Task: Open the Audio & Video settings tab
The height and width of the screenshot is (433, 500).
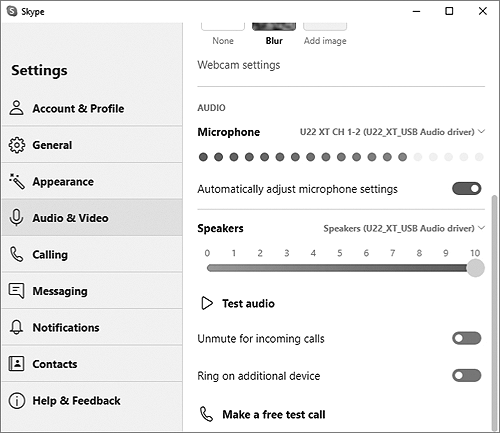Action: click(92, 218)
